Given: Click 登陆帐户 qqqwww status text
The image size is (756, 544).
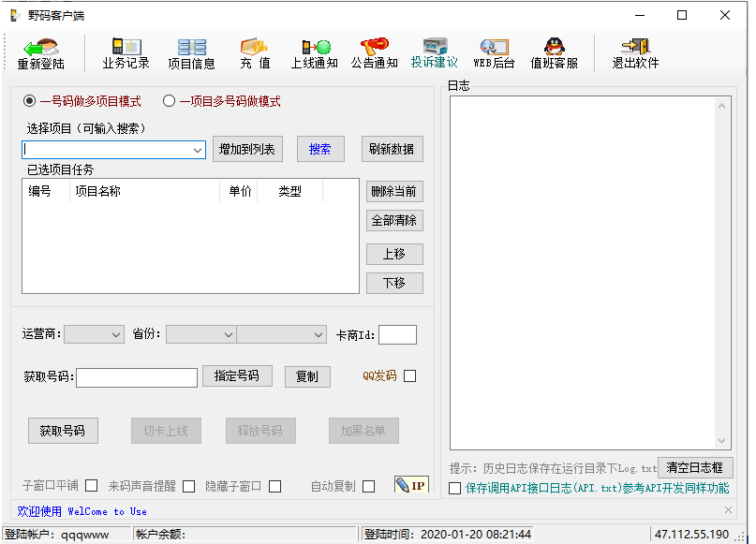Looking at the screenshot, I should point(57,535).
